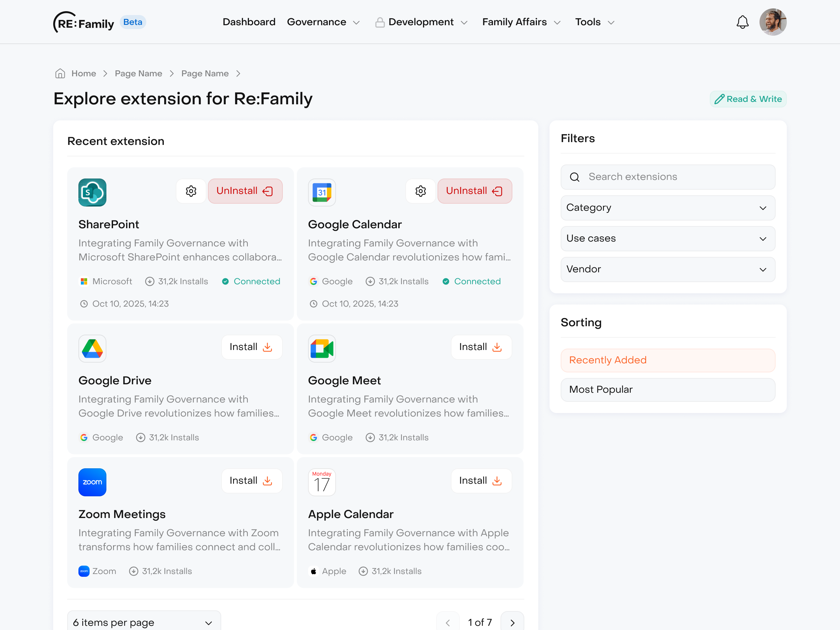Toggle the Read & Write mode badge
Image resolution: width=840 pixels, height=630 pixels.
748,99
